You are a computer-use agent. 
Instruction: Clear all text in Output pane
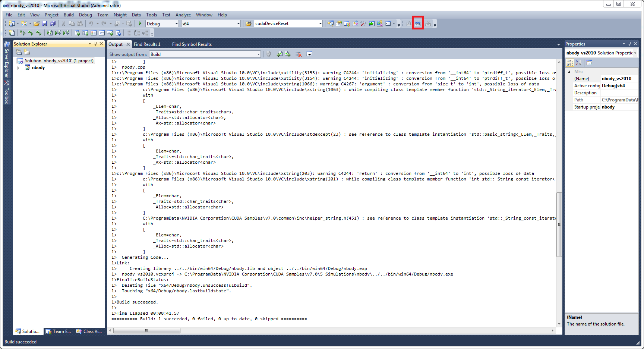tap(299, 54)
